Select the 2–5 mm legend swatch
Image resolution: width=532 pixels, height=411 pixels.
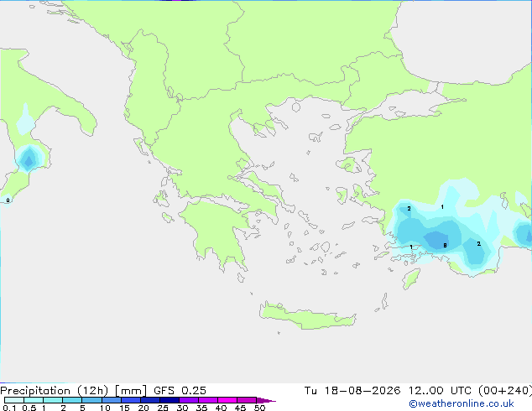[72, 400]
